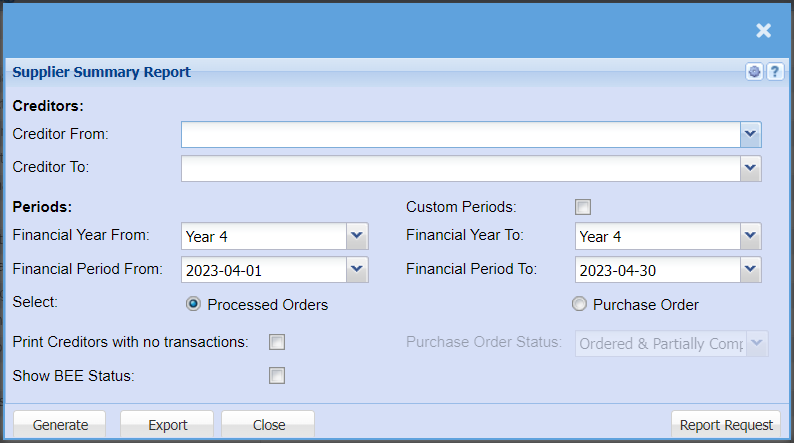Open the Creditor To dropdown arrow

click(x=751, y=168)
